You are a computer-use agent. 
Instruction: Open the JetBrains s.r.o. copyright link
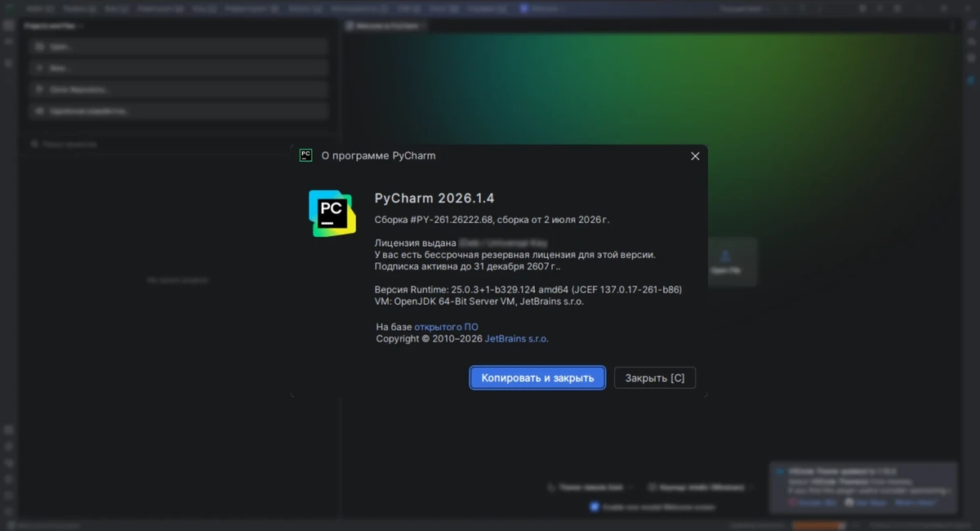click(517, 338)
